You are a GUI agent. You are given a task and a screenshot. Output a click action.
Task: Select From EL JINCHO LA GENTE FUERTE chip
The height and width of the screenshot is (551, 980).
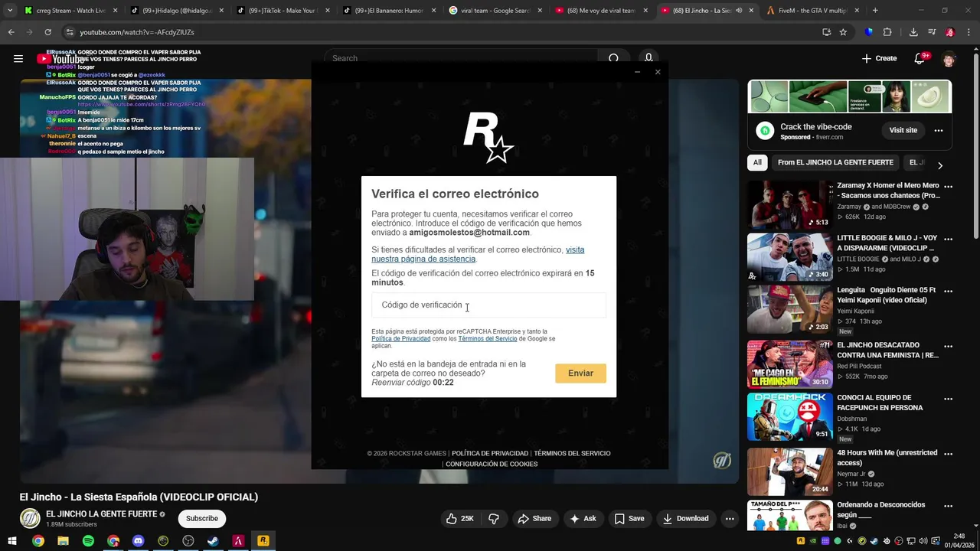coord(835,162)
